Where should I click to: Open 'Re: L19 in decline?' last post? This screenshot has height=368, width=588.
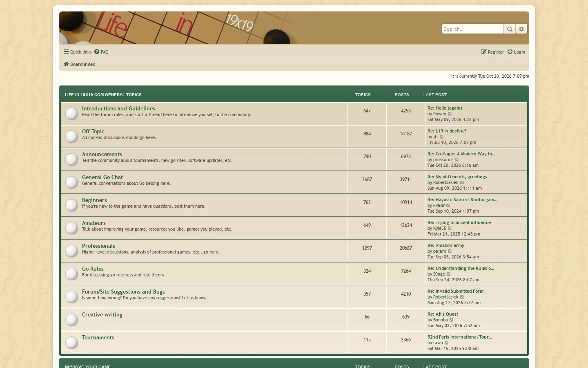point(447,131)
